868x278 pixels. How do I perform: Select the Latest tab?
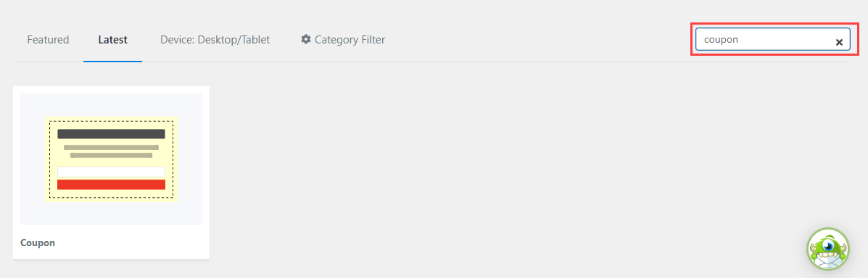(x=113, y=40)
